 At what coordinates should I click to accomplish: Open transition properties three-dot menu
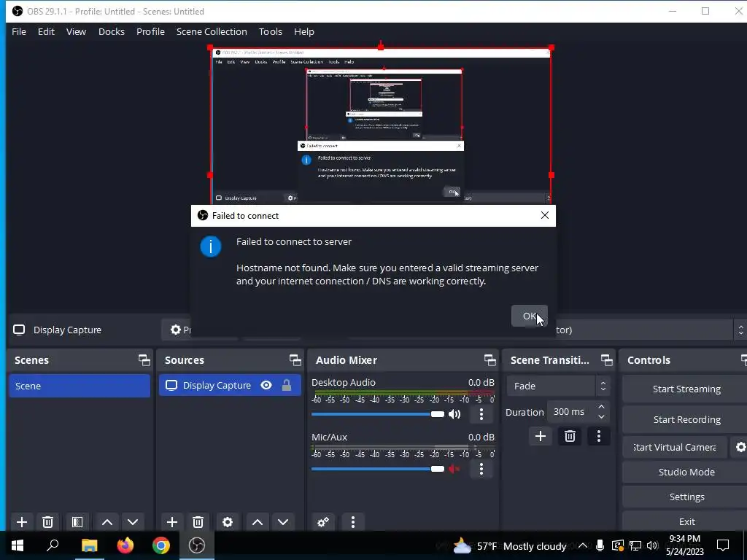click(x=599, y=436)
